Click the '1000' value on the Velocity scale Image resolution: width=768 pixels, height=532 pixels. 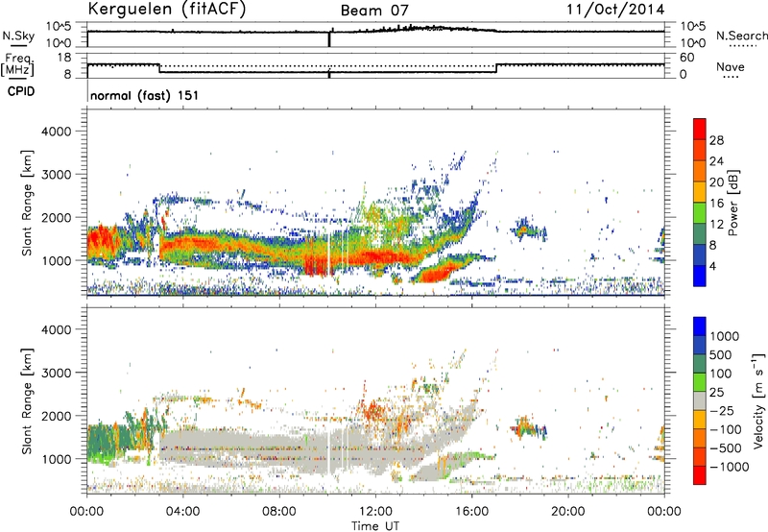click(725, 336)
